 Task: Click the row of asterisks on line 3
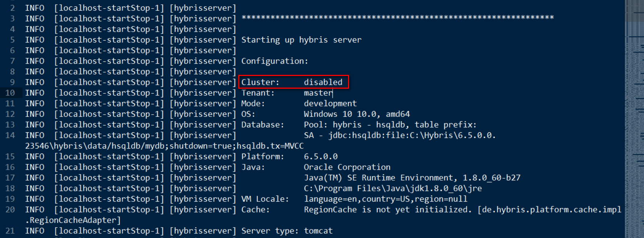(398, 18)
